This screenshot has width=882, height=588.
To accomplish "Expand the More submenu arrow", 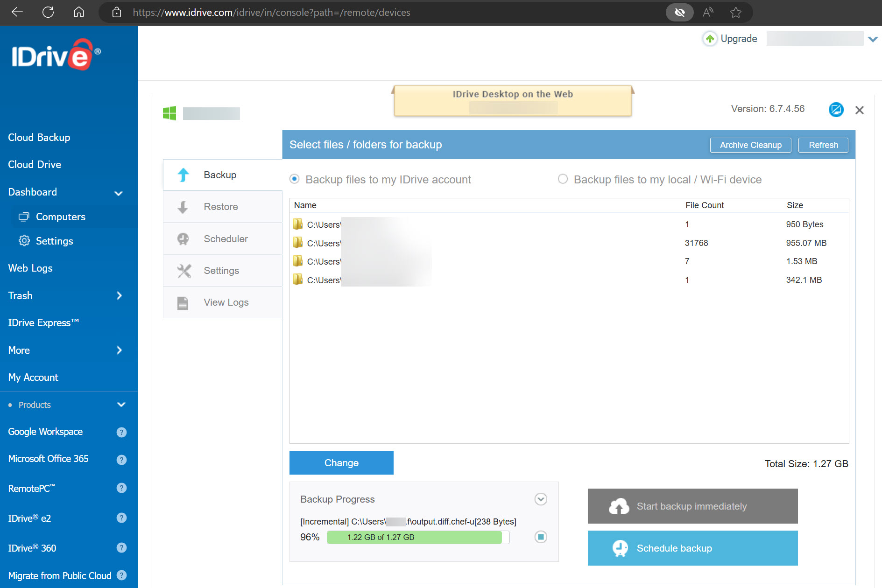I will tap(119, 350).
